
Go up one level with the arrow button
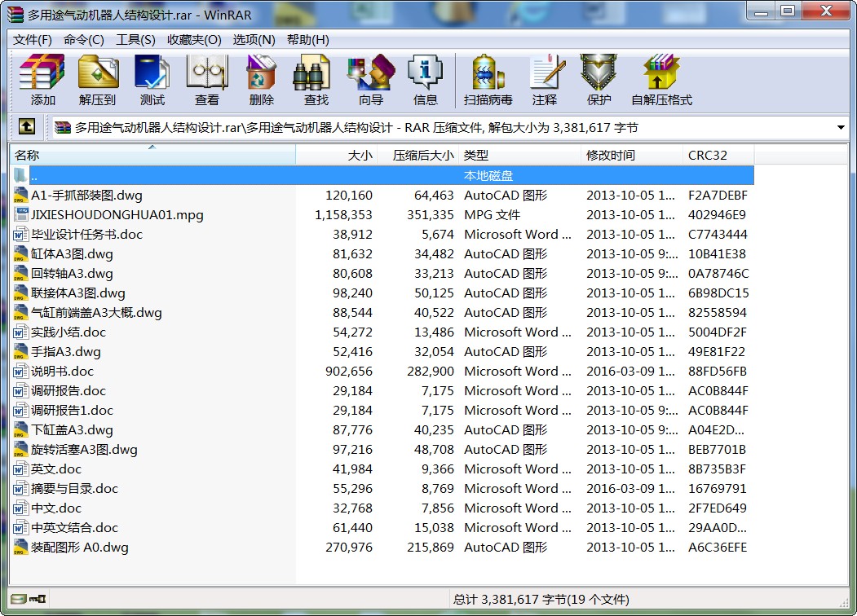tap(27, 127)
